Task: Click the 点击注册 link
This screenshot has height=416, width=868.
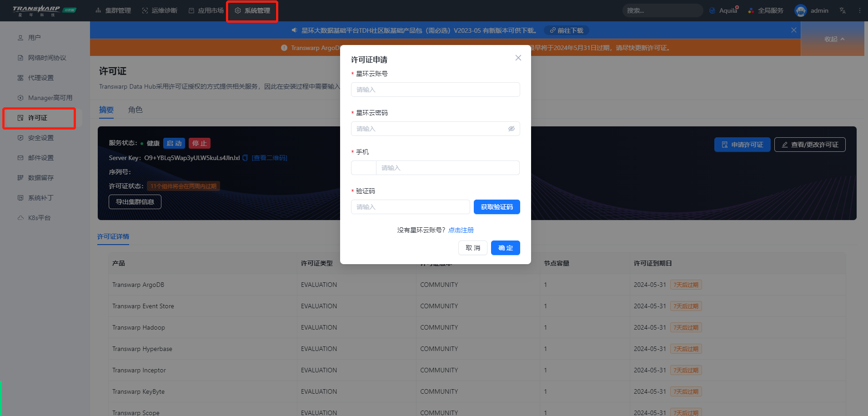Action: click(x=461, y=230)
